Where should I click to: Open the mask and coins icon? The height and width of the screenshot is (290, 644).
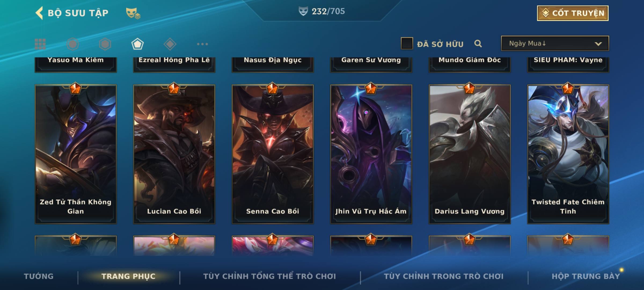133,13
